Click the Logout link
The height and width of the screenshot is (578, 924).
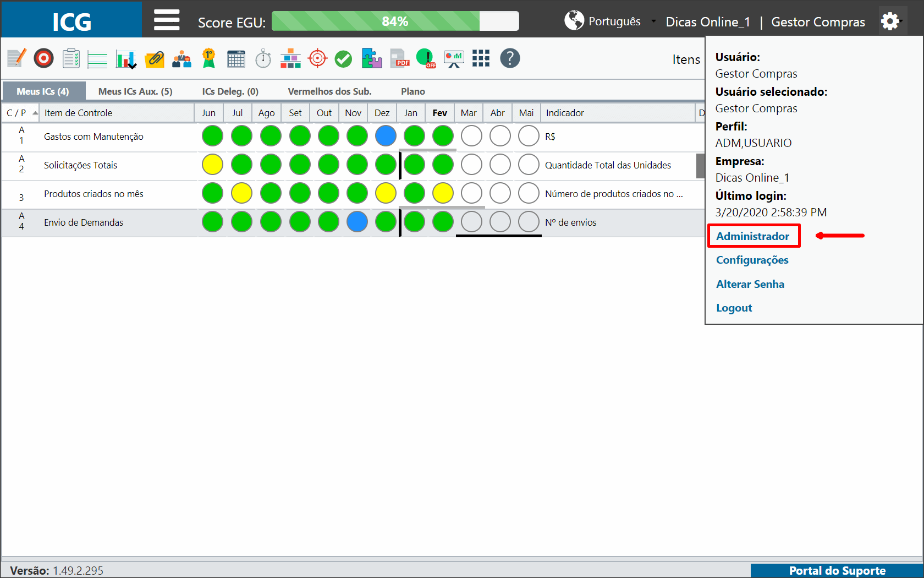tap(734, 308)
